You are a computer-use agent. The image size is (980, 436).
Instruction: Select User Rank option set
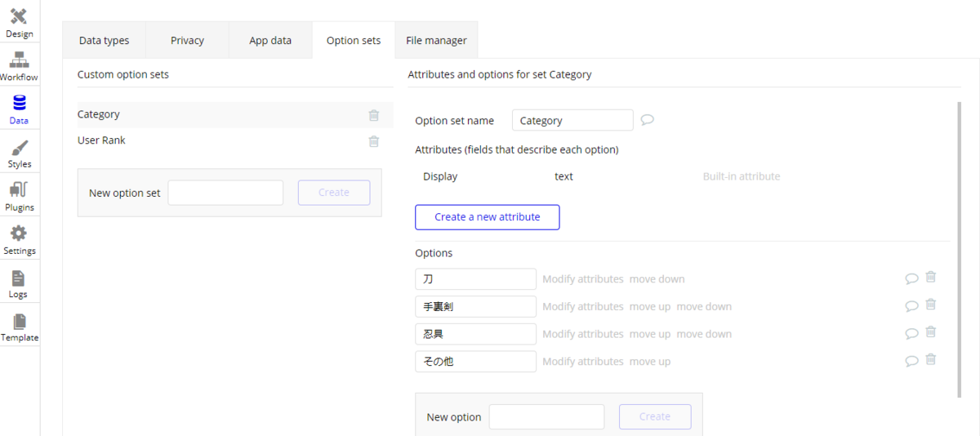101,140
